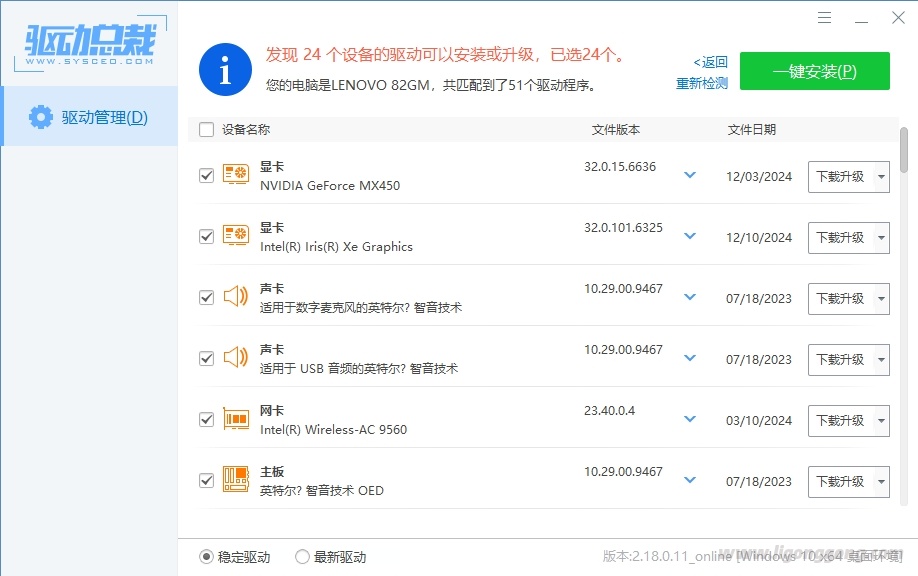Go back using the <返回 link
This screenshot has height=576, width=918.
click(x=710, y=62)
